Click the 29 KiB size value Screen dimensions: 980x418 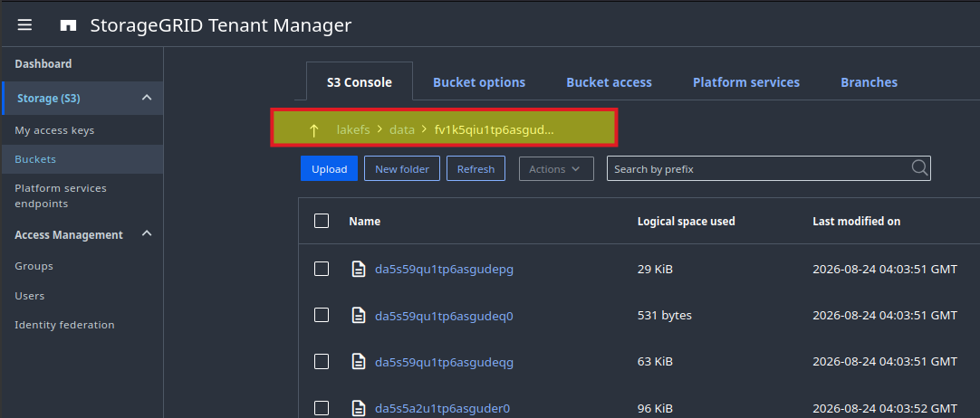pos(655,270)
